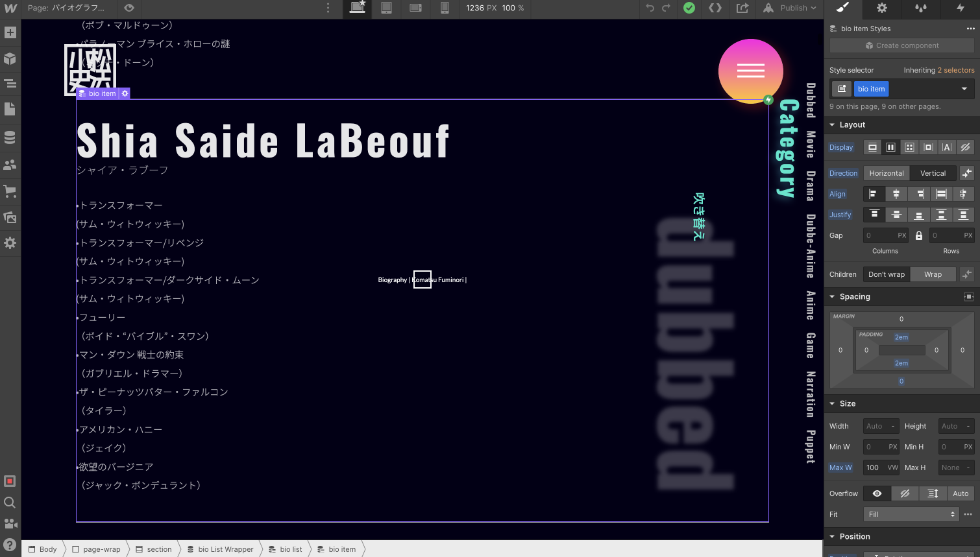Click the selector states icon button
The height and width of the screenshot is (557, 980).
842,89
